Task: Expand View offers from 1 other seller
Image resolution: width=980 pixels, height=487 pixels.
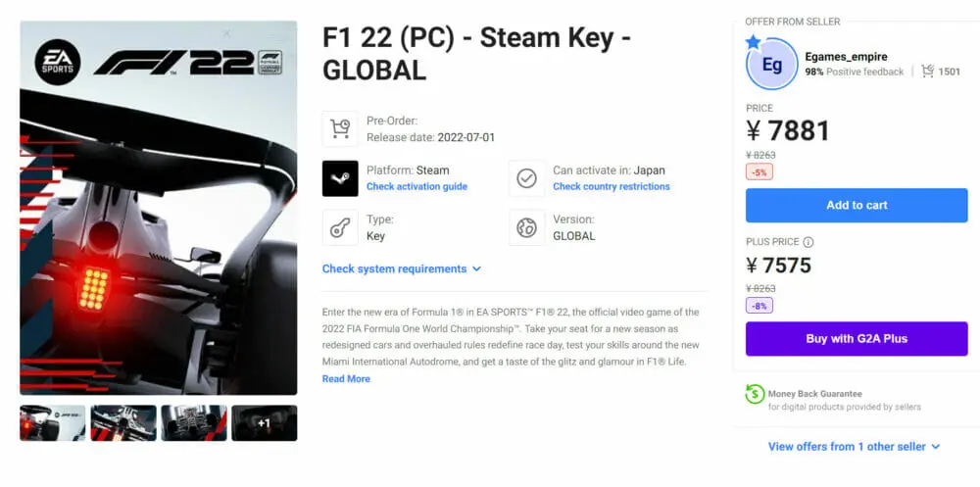Action: (x=854, y=447)
